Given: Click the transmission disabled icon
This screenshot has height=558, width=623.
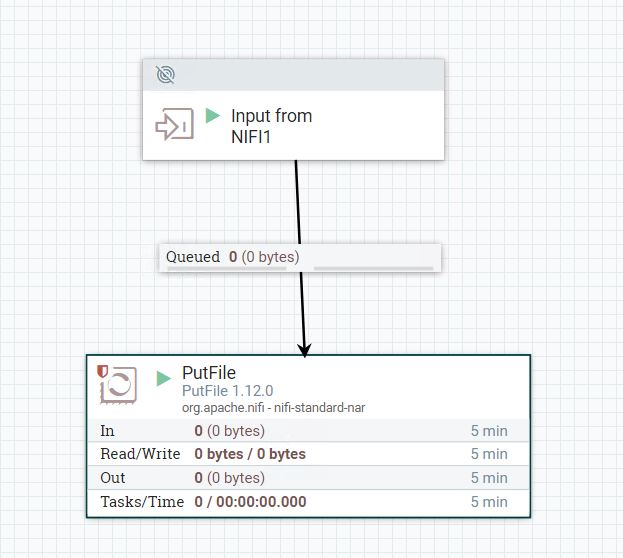Looking at the screenshot, I should tap(165, 74).
